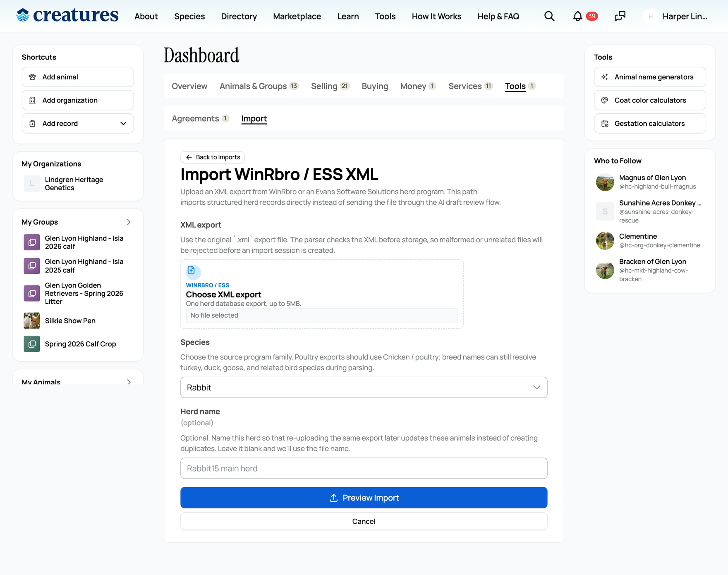Screen dimensions: 728x575
Task: Open Help & FAQ page
Action: pos(498,17)
